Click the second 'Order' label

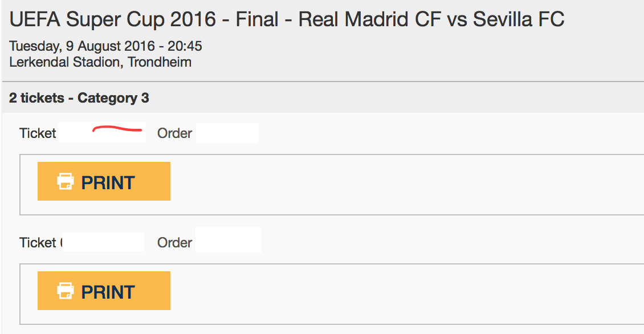(174, 242)
